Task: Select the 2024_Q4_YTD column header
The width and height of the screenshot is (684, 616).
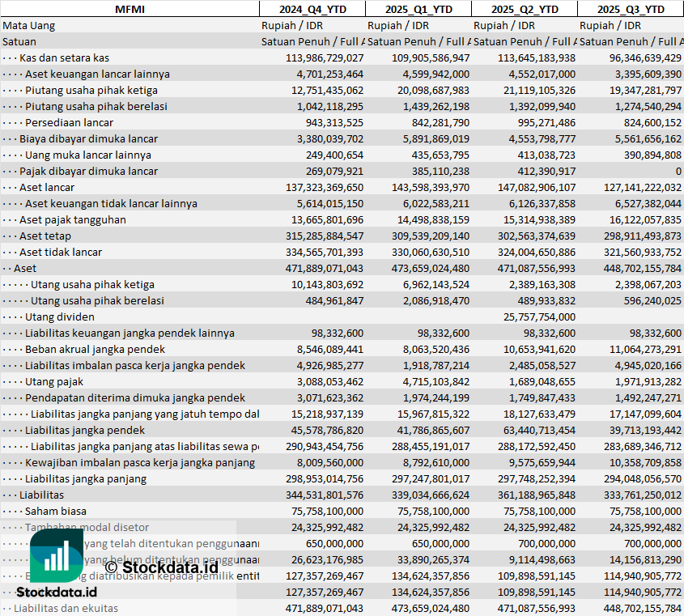Action: click(x=312, y=9)
